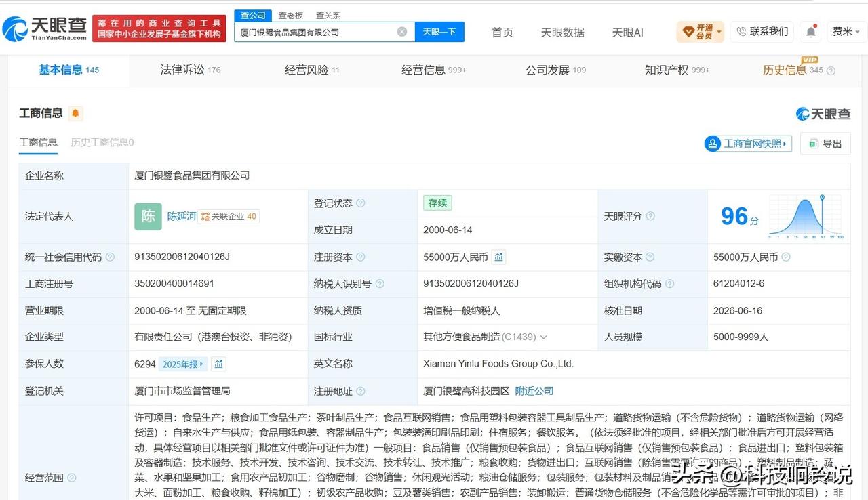Open 天眼数据 navigation link
The width and height of the screenshot is (868, 500).
tap(562, 32)
